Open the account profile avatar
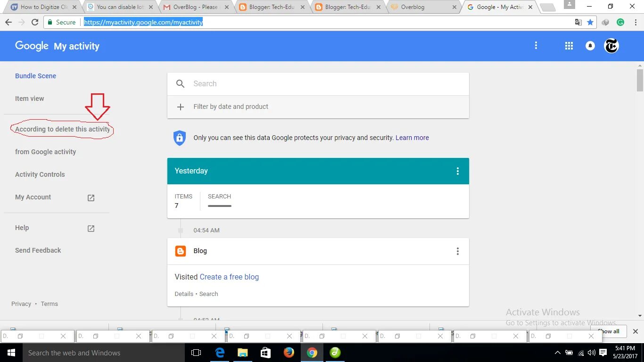The height and width of the screenshot is (362, 644). (x=611, y=46)
